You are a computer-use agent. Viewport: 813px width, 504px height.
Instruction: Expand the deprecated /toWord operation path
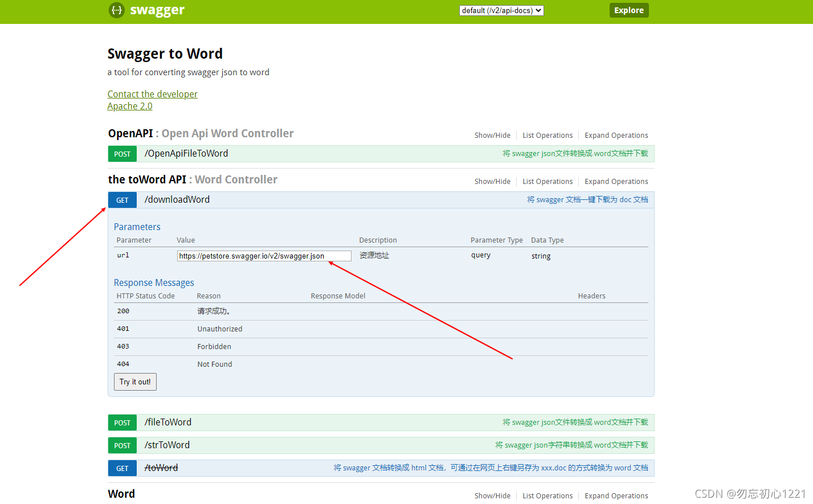[161, 468]
